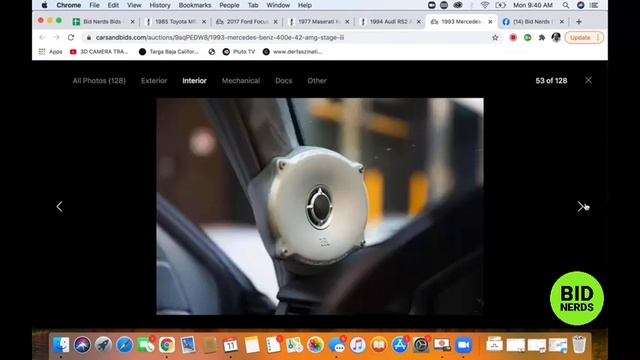Image resolution: width=640 pixels, height=360 pixels.
Task: Open the www.derfaszinati... bookmark
Action: [293, 52]
